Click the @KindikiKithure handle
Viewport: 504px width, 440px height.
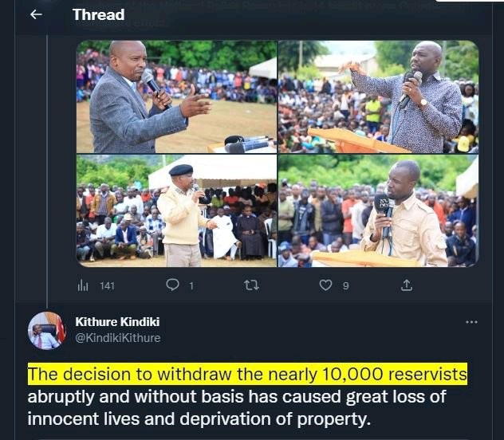tap(118, 338)
